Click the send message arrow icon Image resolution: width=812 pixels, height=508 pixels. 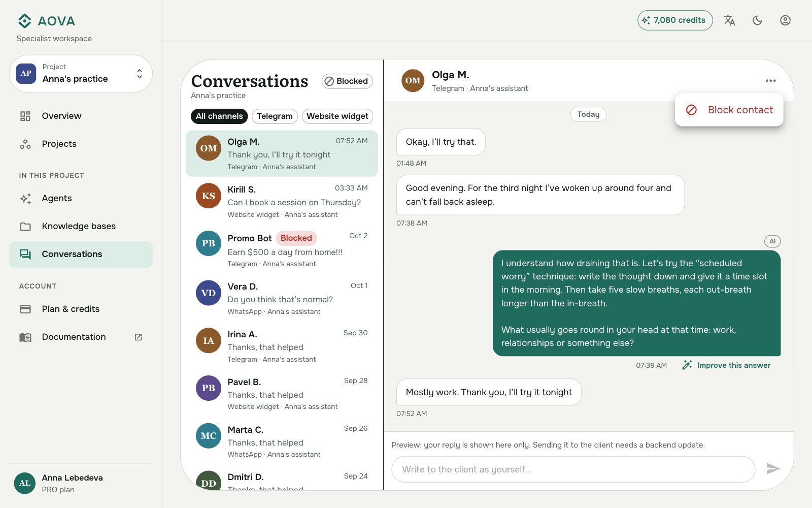[773, 469]
